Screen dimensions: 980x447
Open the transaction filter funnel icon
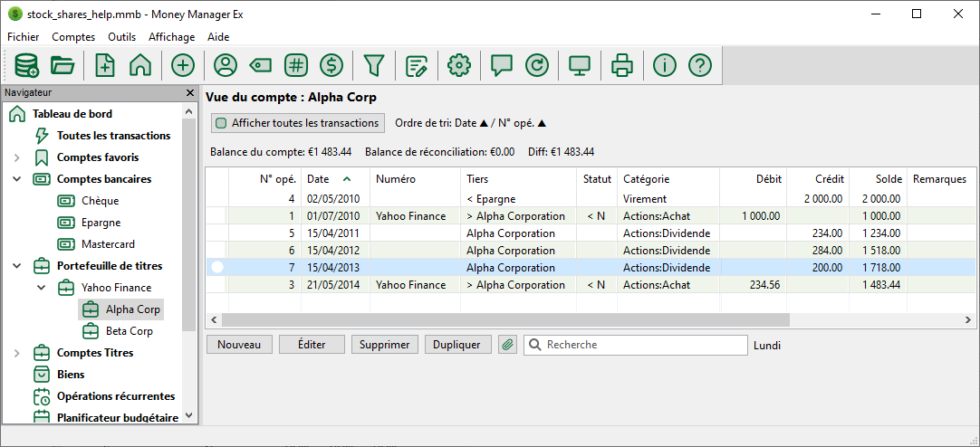(373, 65)
